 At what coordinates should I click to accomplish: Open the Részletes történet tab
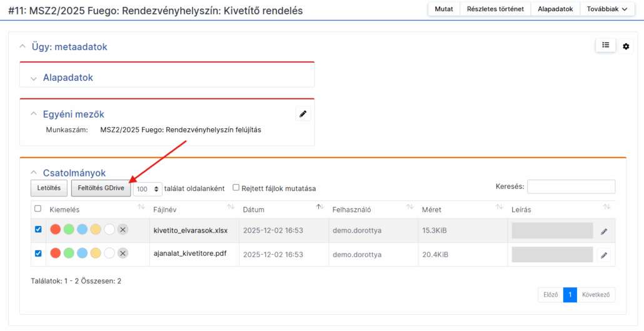(x=495, y=9)
